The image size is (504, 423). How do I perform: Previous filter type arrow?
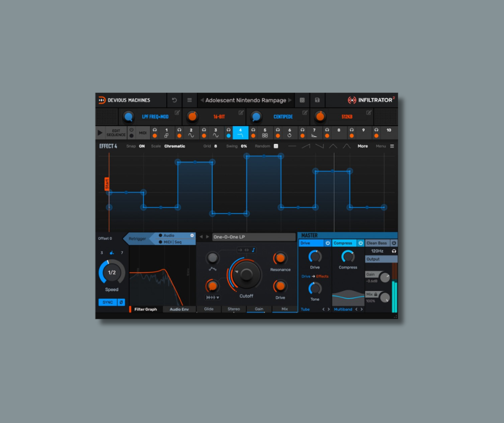click(x=201, y=237)
